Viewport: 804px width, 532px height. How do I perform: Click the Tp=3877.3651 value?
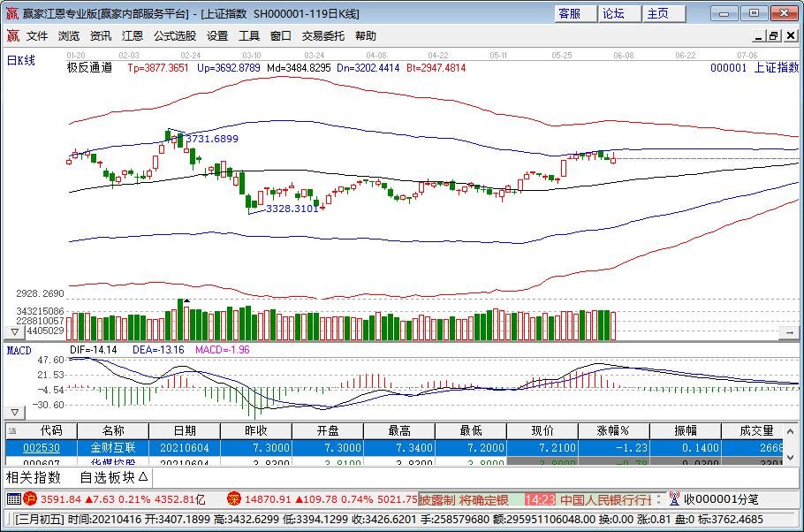tap(158, 68)
